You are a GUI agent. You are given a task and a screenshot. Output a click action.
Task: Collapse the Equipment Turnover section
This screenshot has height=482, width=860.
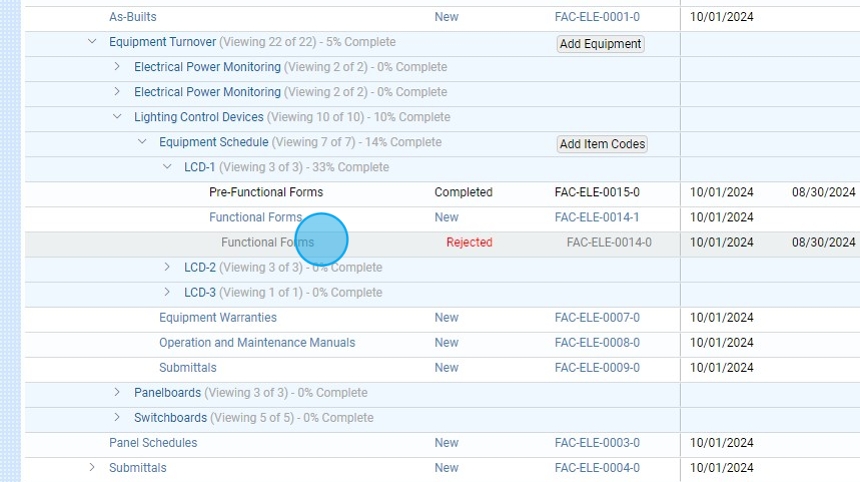coord(92,42)
